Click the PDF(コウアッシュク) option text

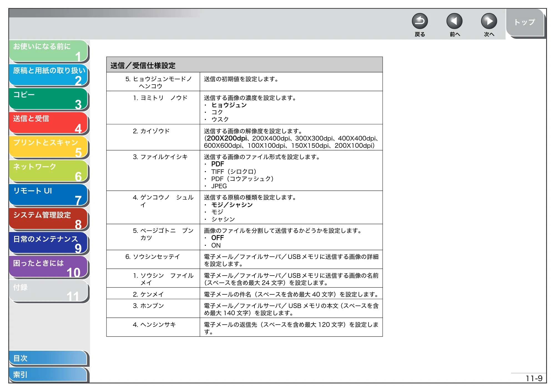click(x=243, y=179)
